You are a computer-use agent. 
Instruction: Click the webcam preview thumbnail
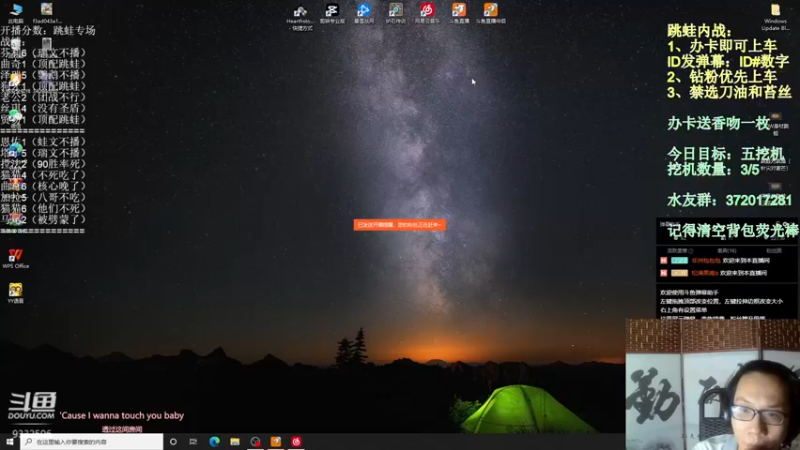(x=713, y=385)
